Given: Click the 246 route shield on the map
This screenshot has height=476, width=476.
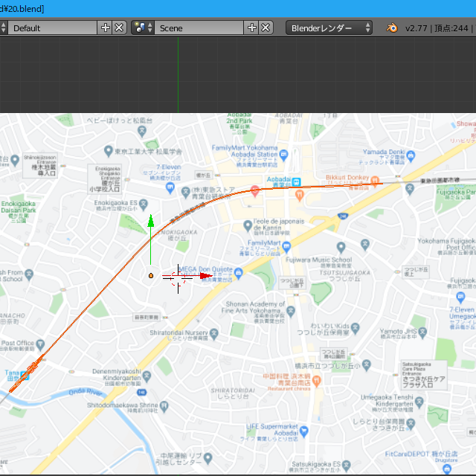Looking at the screenshot, I should (343, 216).
